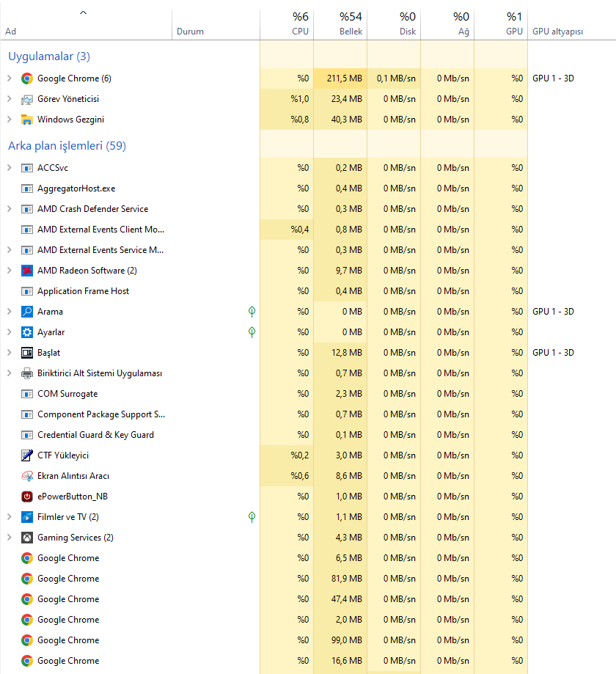Click the Google Chrome (6) app icon
The height and width of the screenshot is (674, 616).
[x=27, y=78]
